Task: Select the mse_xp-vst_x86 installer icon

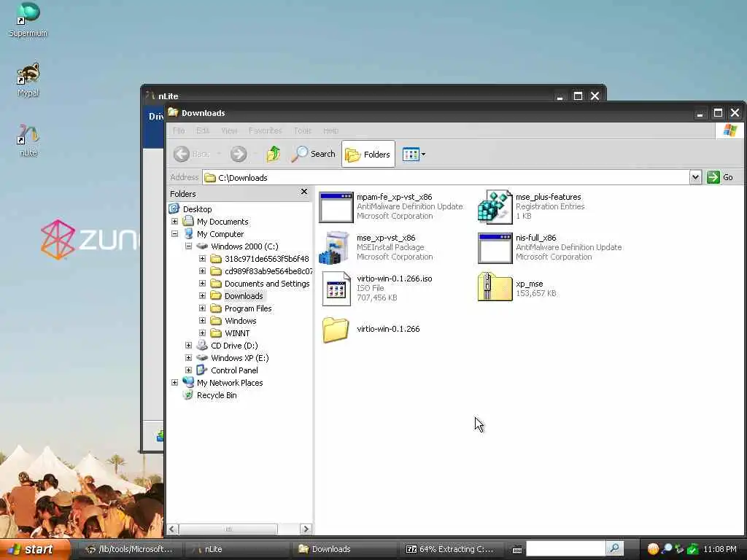Action: [x=336, y=248]
